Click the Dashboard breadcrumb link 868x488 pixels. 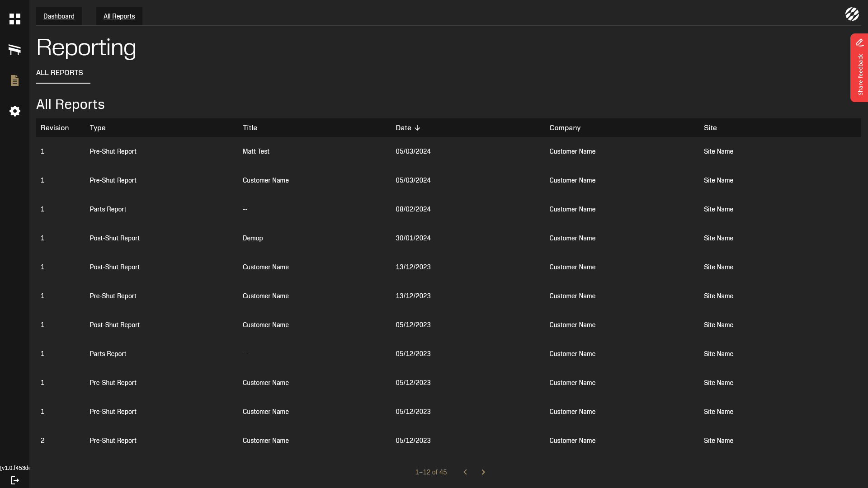click(x=59, y=16)
